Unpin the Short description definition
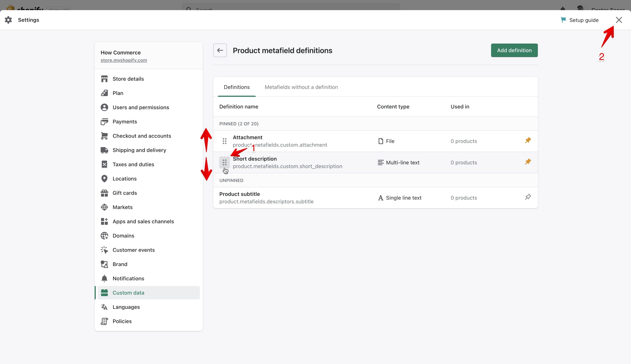 (528, 162)
